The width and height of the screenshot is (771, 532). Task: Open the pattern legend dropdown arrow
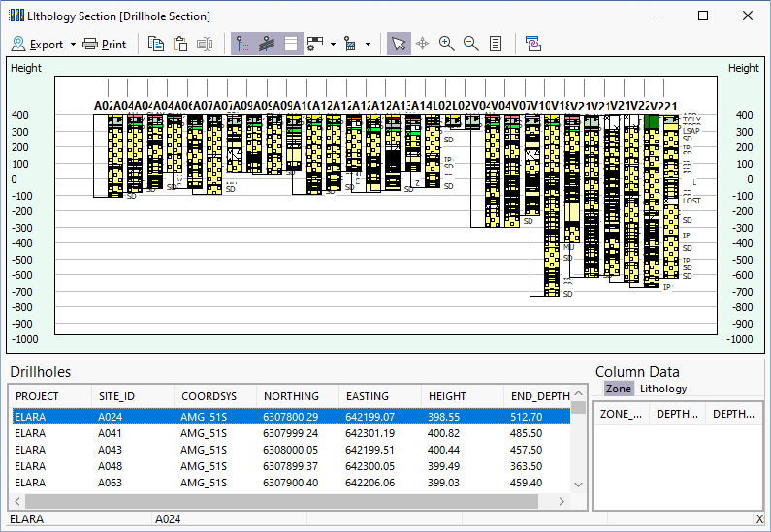click(x=368, y=45)
